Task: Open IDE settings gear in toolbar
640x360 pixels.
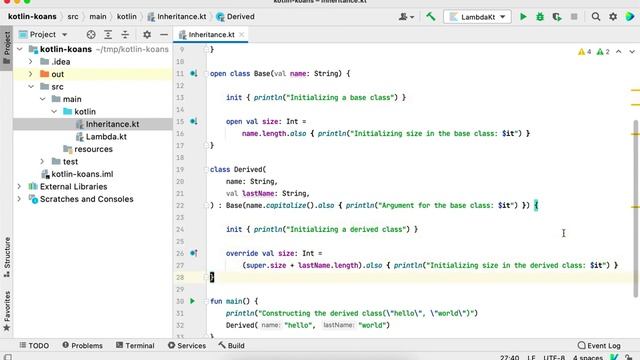Action: pos(613,17)
